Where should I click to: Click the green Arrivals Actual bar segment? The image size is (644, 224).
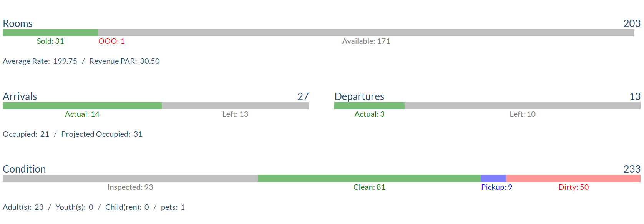coord(82,106)
